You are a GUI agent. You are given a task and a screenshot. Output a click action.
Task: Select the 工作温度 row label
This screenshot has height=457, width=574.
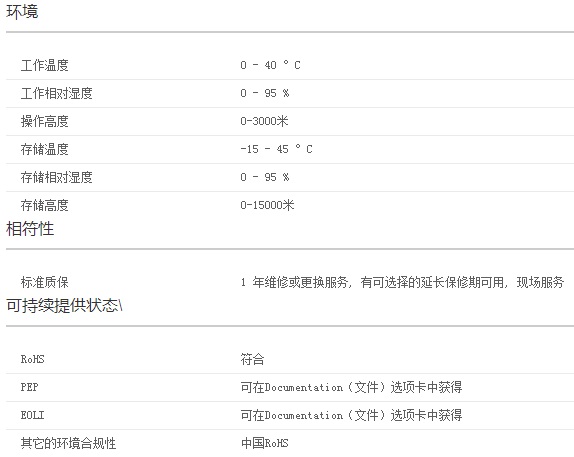click(45, 66)
